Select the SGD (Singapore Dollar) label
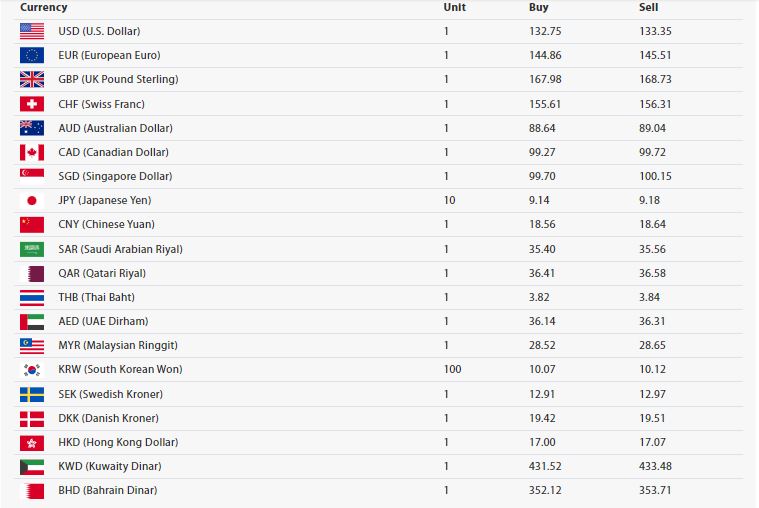The width and height of the screenshot is (759, 508). click(x=115, y=176)
